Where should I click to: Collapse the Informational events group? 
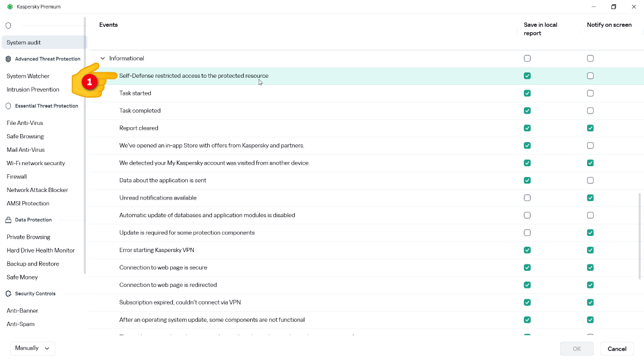[x=103, y=58]
